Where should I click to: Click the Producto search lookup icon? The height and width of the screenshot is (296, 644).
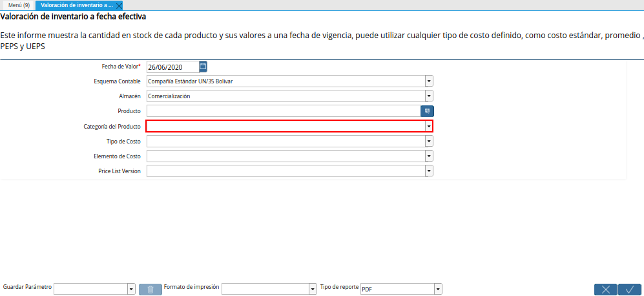coord(427,111)
